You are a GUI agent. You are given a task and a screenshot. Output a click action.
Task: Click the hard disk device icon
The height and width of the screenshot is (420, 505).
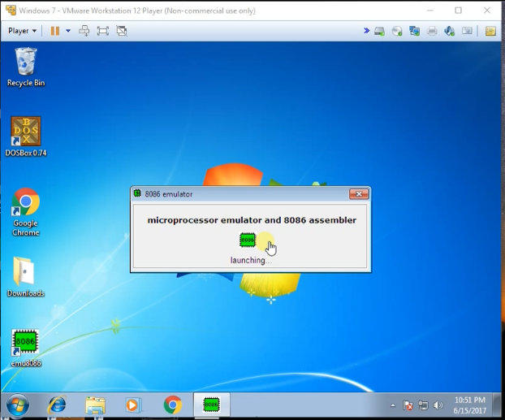(x=379, y=31)
